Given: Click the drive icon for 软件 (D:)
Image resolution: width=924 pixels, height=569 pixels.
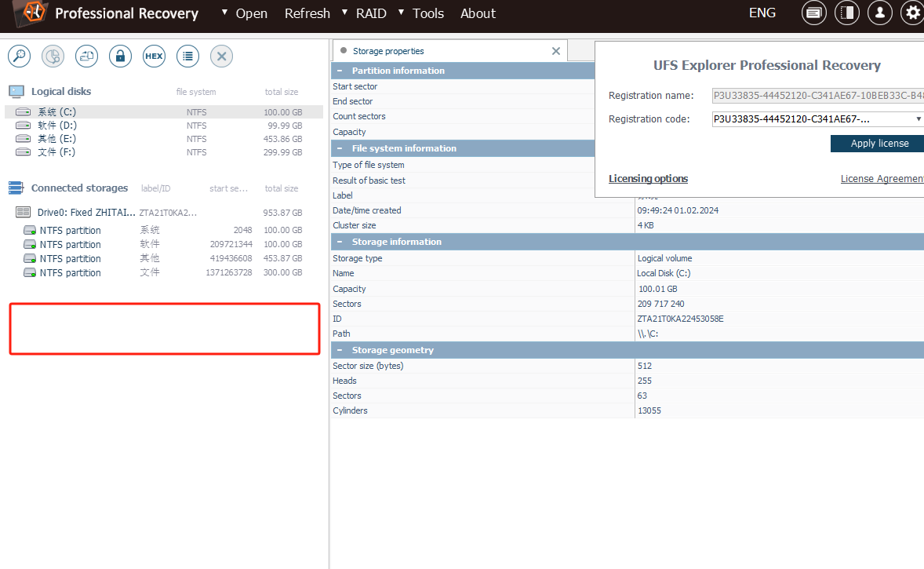Looking at the screenshot, I should (x=23, y=125).
